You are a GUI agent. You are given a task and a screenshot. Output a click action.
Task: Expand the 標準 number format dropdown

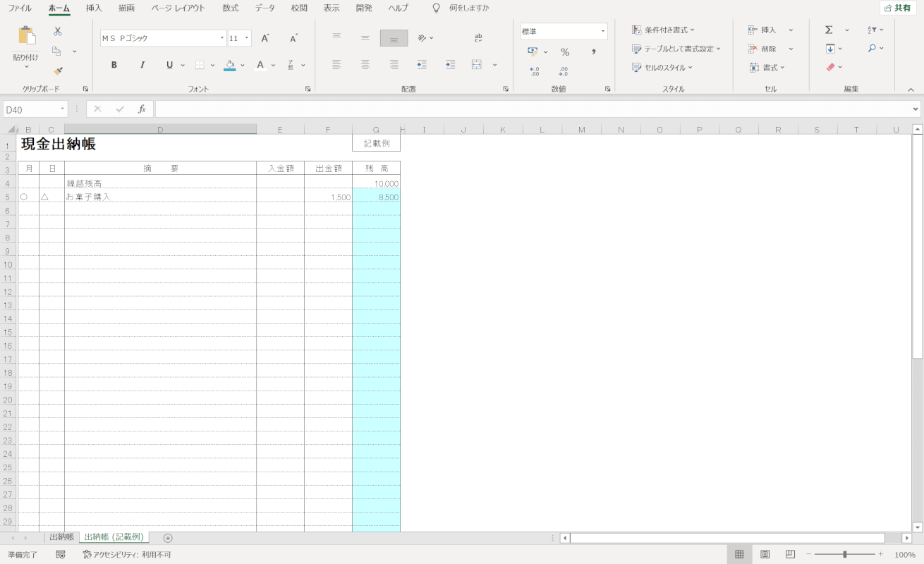point(603,32)
